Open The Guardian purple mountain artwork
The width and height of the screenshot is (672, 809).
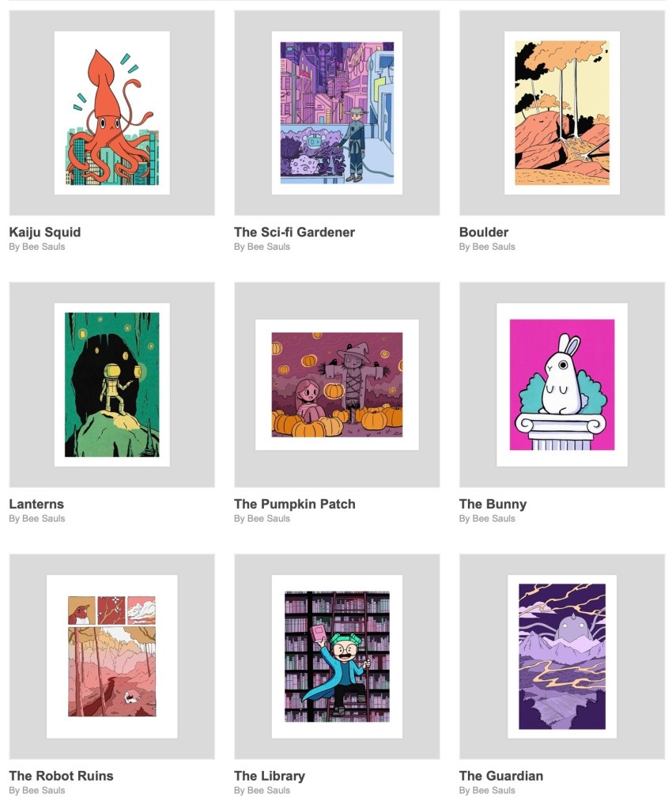[562, 656]
